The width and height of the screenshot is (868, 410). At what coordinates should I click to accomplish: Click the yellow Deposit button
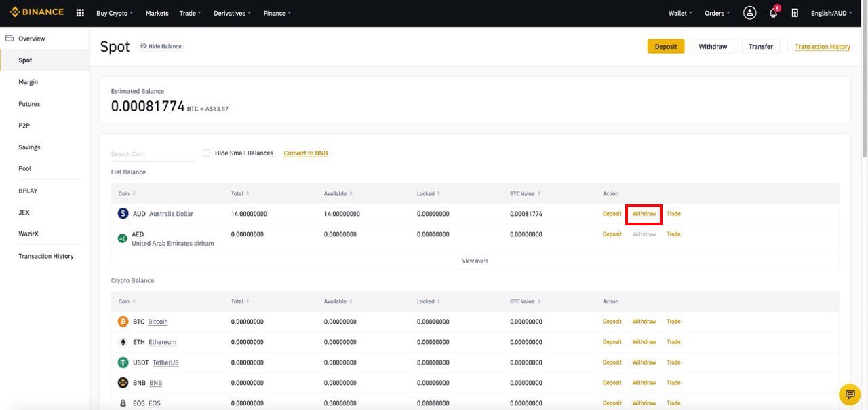point(666,46)
